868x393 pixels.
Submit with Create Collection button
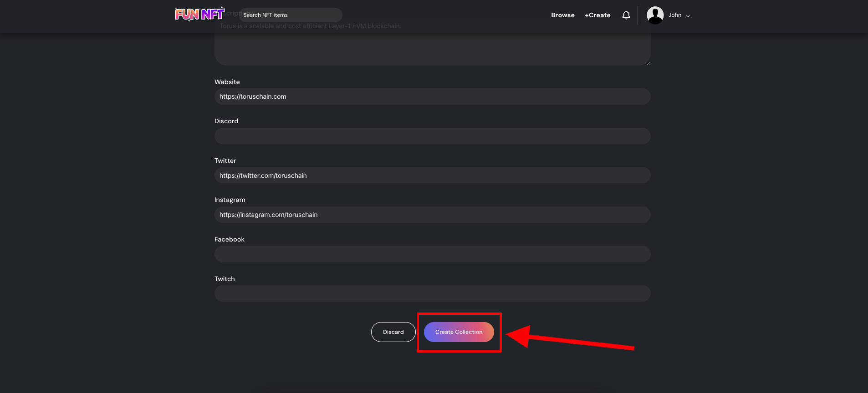point(459,332)
